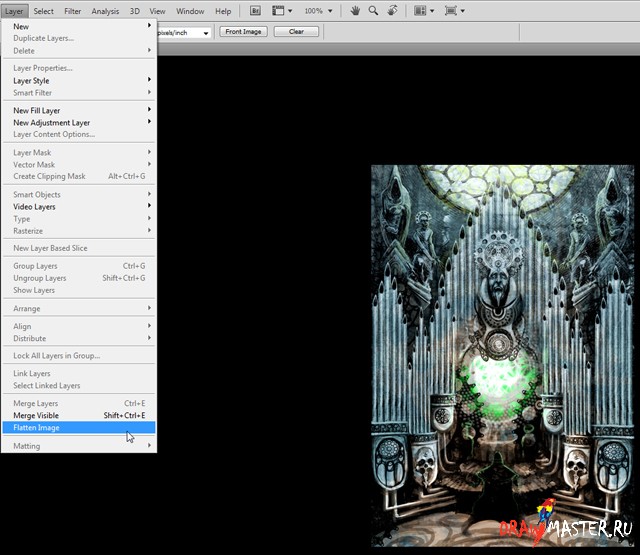The width and height of the screenshot is (640, 555).
Task: Open the Select menu
Action: (43, 11)
